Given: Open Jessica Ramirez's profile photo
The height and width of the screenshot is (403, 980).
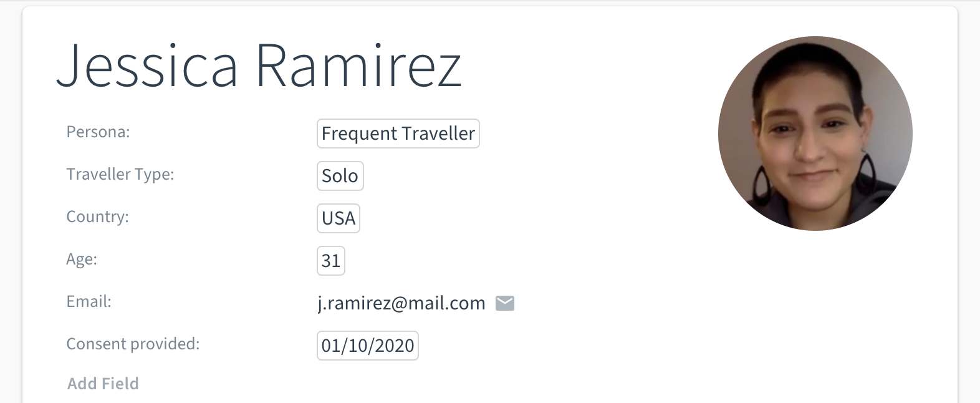Looking at the screenshot, I should 815,134.
